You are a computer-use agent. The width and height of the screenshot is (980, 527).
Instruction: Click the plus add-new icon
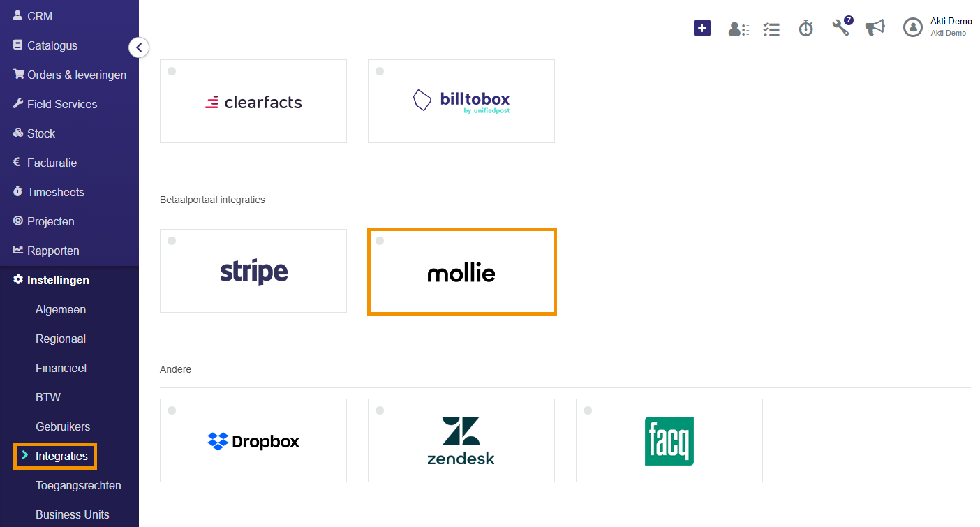702,28
